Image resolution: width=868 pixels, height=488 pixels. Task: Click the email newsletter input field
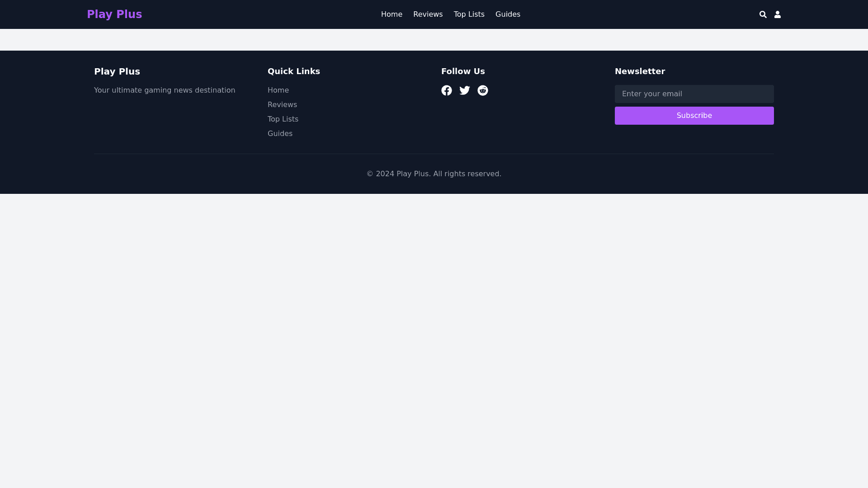(694, 94)
